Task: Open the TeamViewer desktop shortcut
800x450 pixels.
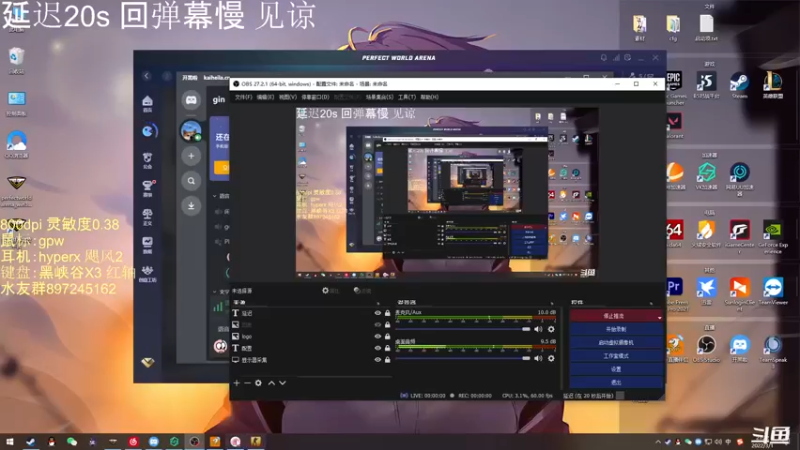Action: coord(773,291)
